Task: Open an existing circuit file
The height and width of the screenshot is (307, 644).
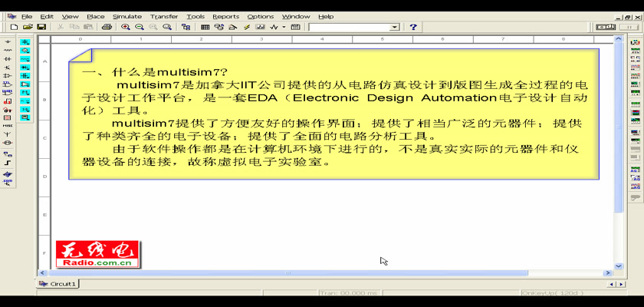Action: (28, 27)
